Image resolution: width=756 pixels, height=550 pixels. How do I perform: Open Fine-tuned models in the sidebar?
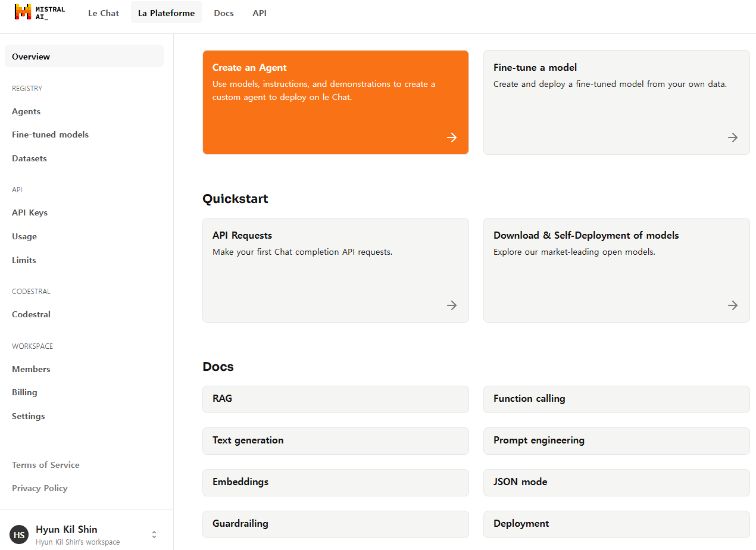point(50,135)
